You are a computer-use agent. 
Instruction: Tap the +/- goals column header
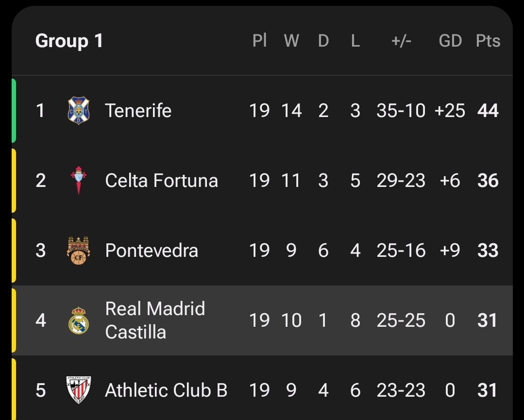coord(401,41)
